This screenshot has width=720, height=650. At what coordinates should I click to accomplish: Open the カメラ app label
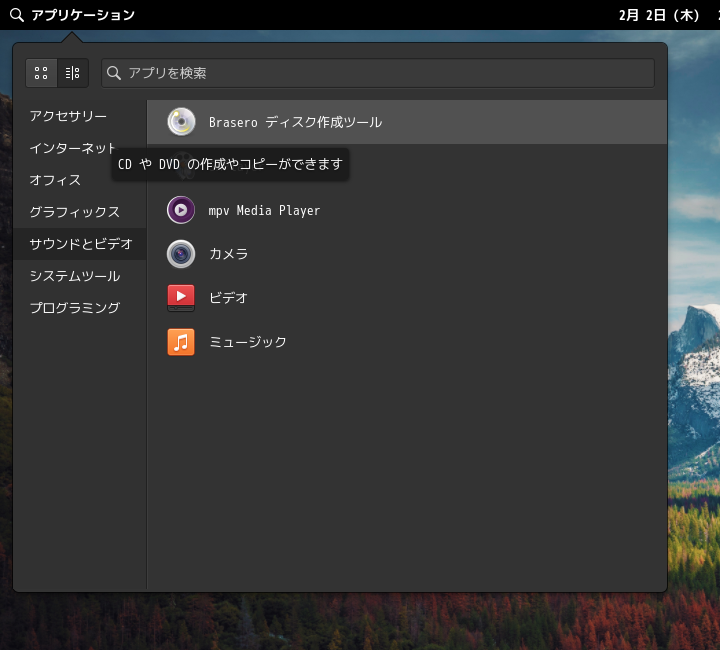pos(229,254)
